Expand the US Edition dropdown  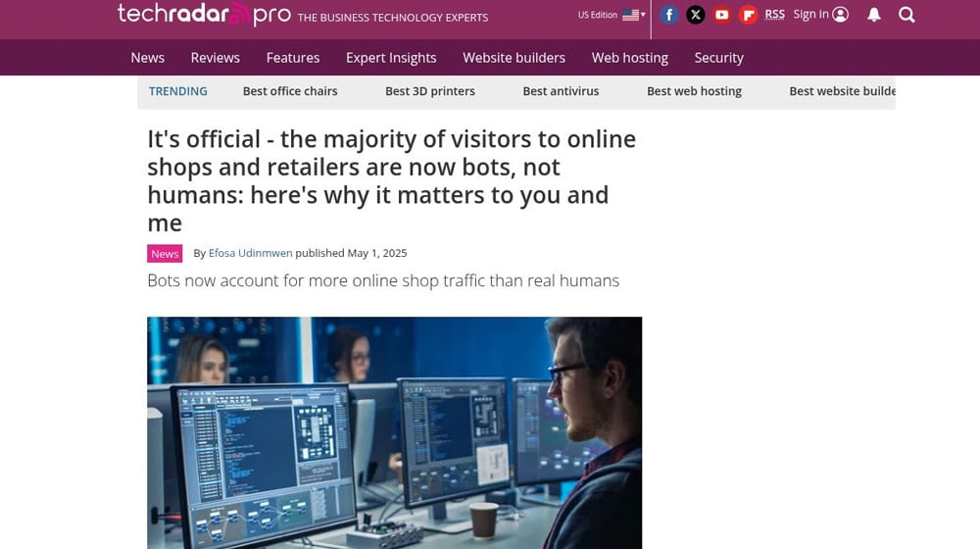click(612, 15)
